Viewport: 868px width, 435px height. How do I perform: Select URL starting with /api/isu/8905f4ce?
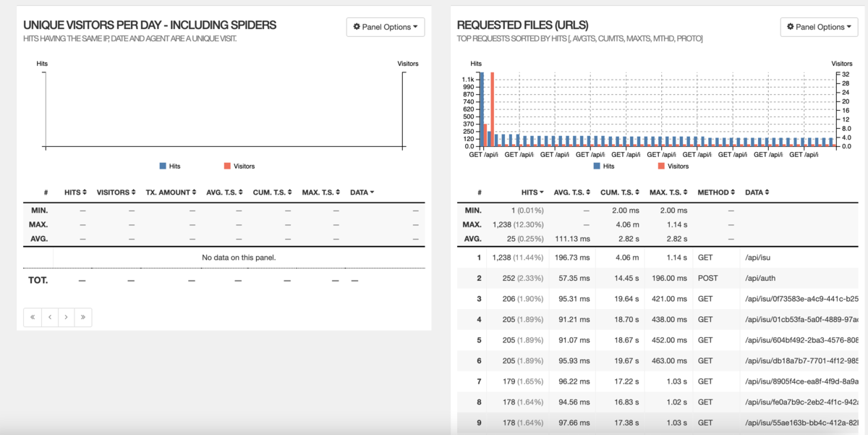point(801,381)
